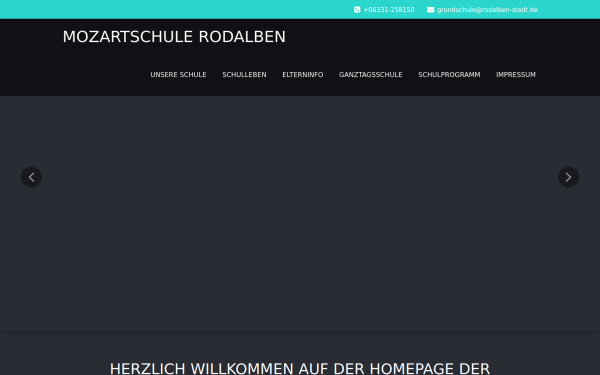Viewport: 600px width, 375px height.
Task: Open the Schulleben menu item
Action: [x=244, y=75]
